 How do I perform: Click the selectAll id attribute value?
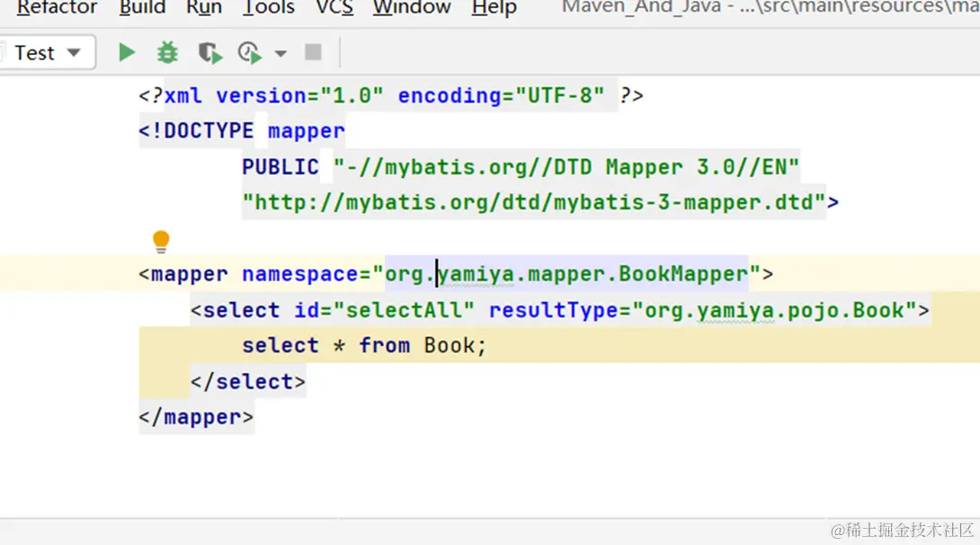pos(404,310)
